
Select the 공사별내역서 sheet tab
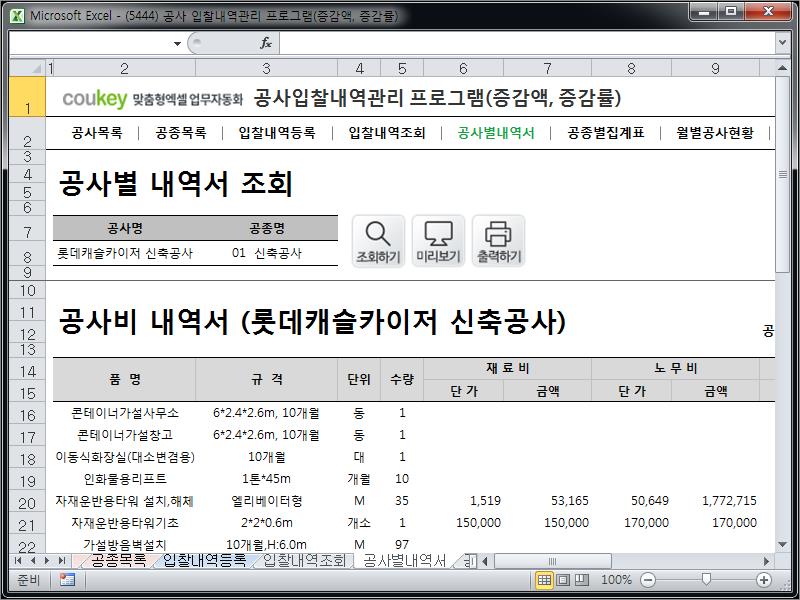[x=404, y=561]
